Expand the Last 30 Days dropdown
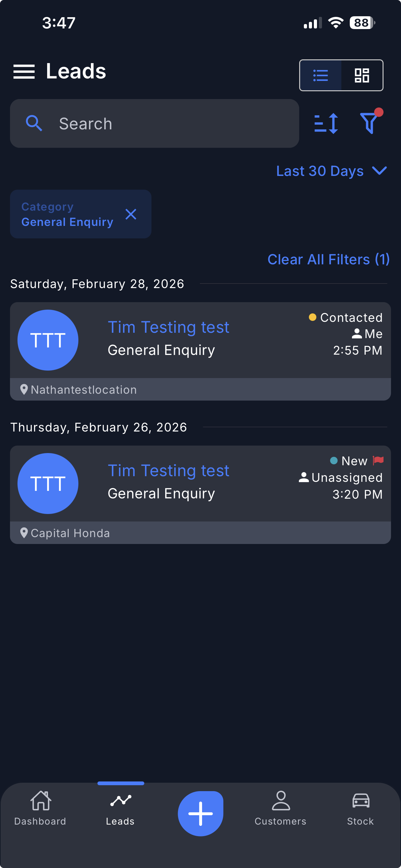 pos(331,171)
